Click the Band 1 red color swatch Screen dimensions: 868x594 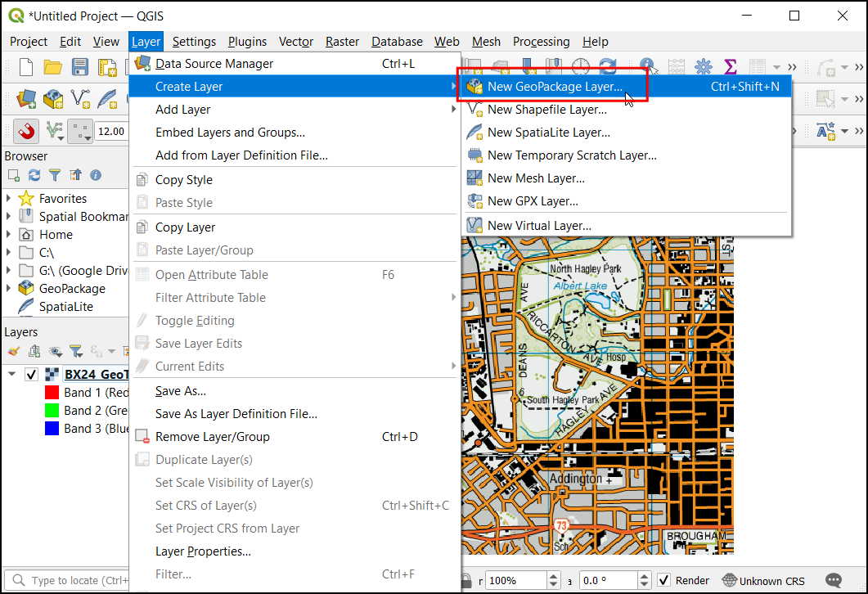(x=51, y=393)
